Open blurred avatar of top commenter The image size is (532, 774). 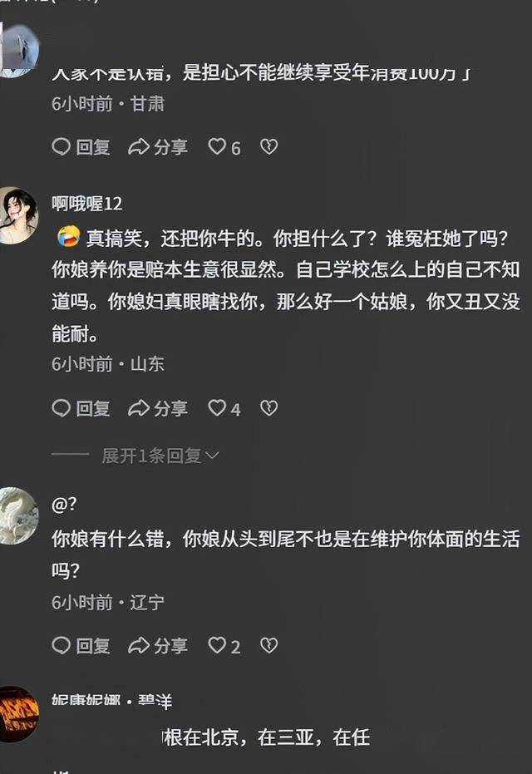click(19, 49)
